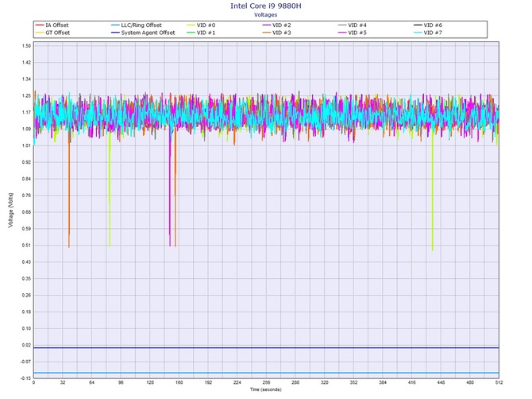Click the Intel Core i9 9880H title
Viewport: 532px width, 399px height.
coord(266,6)
